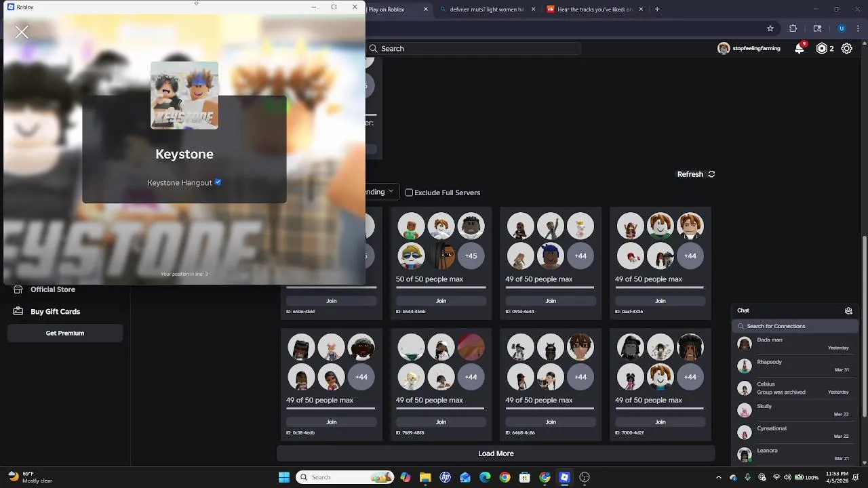This screenshot has height=488, width=868.
Task: Bookmark this page with the star icon
Action: tap(770, 28)
